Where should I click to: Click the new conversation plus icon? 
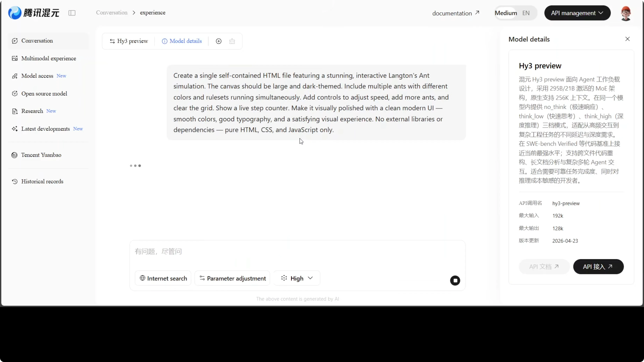pyautogui.click(x=219, y=41)
